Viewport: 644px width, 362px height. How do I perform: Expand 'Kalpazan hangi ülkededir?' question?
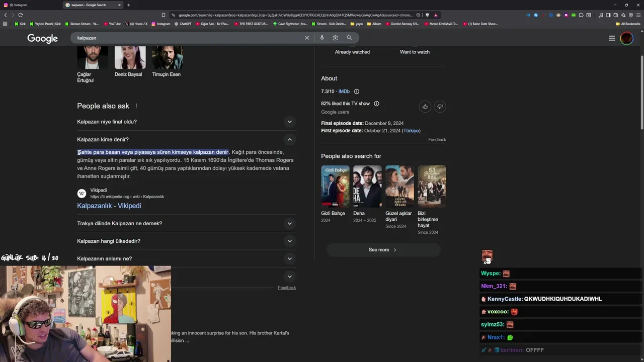186,241
